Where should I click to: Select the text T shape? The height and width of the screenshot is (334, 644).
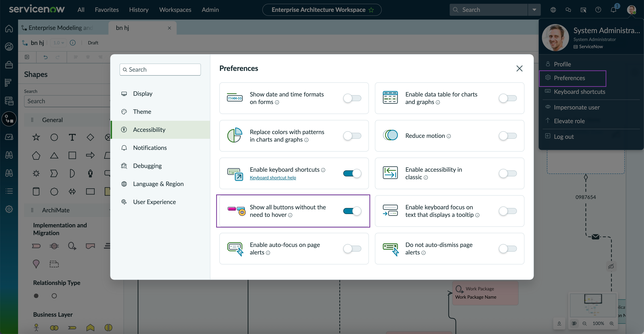coord(72,137)
